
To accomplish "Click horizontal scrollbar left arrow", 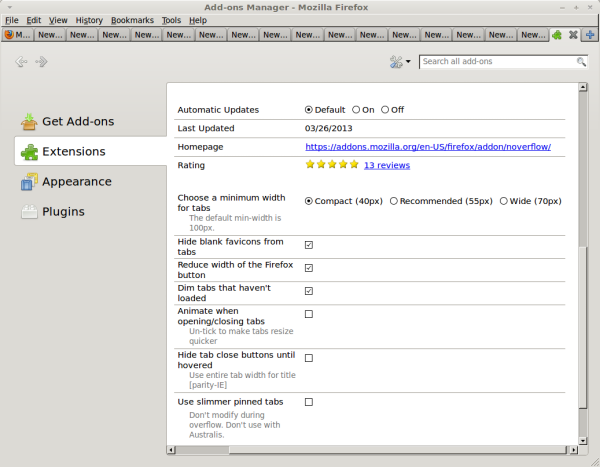I will 171,450.
